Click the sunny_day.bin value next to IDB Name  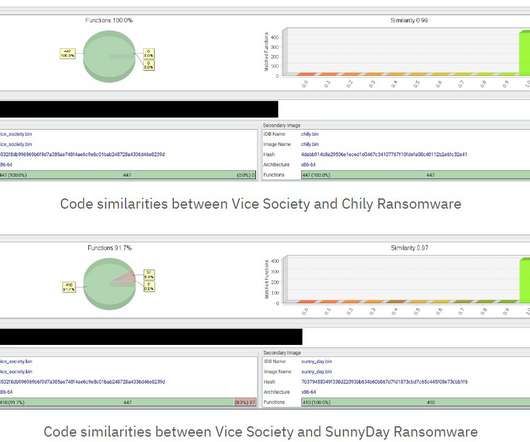[x=316, y=362]
